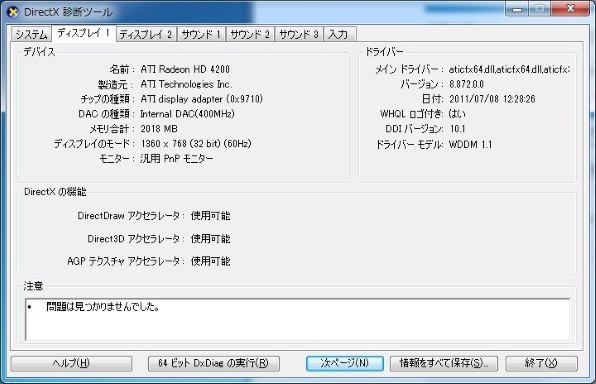Viewport: 596px width, 384px height.
Task: Click the memory total 2018 MB value
Action: 159,129
